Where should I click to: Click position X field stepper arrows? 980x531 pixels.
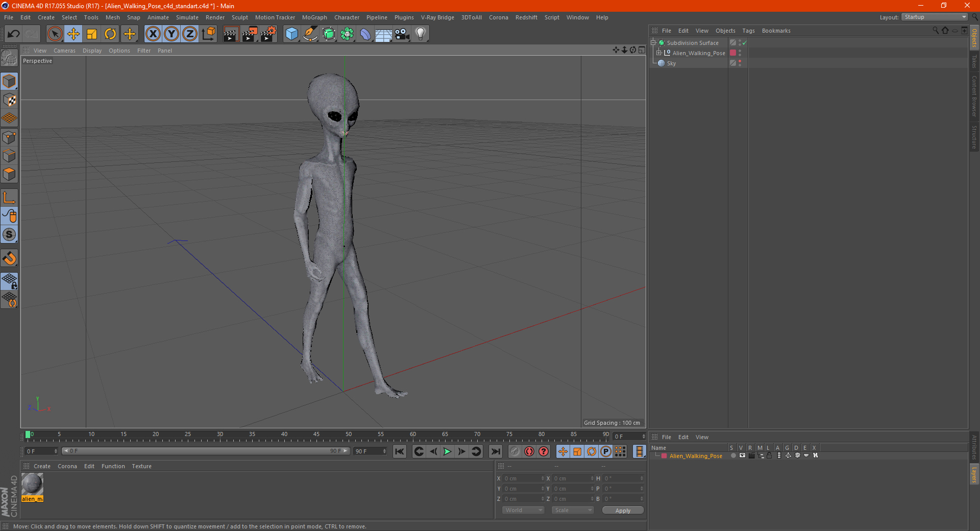coord(543,478)
